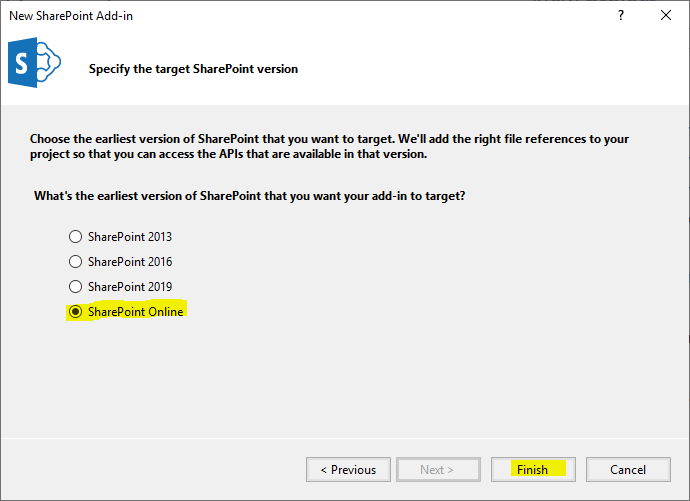This screenshot has height=501, width=690.
Task: Click the highlighted 'SharePoint Online' label text
Action: coord(135,312)
